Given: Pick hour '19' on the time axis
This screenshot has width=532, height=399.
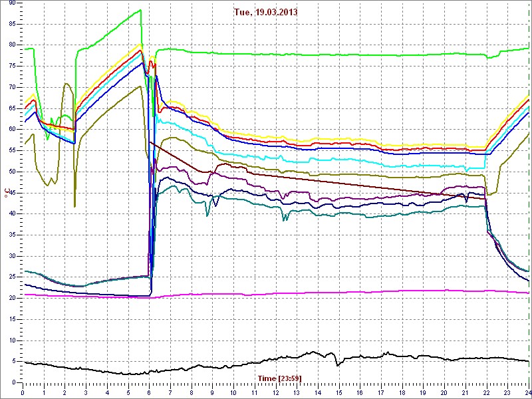Looking at the screenshot, I should coord(423,393).
